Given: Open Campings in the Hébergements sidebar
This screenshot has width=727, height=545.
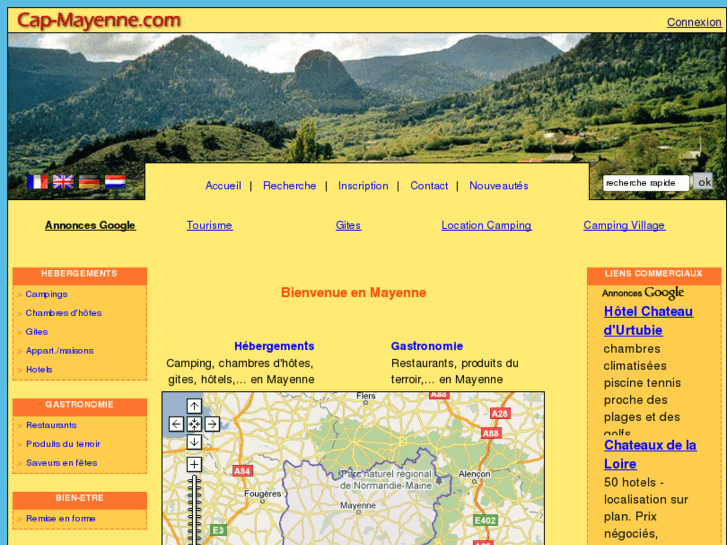Looking at the screenshot, I should 46,294.
